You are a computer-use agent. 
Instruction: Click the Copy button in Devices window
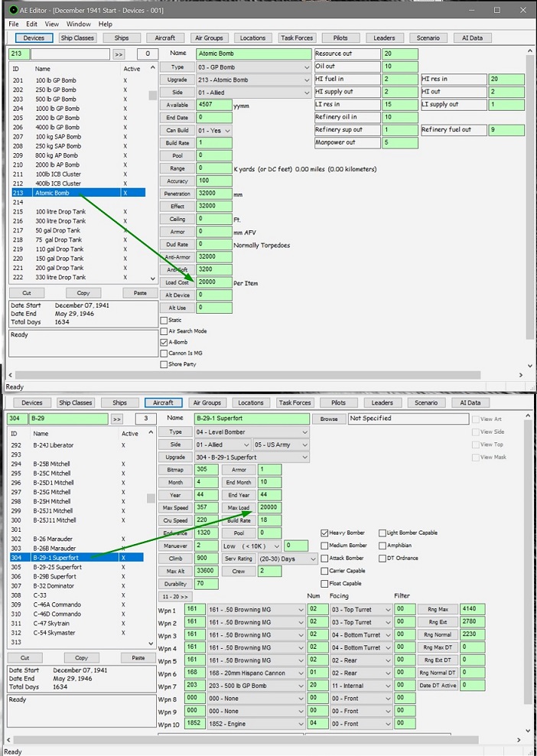(83, 292)
